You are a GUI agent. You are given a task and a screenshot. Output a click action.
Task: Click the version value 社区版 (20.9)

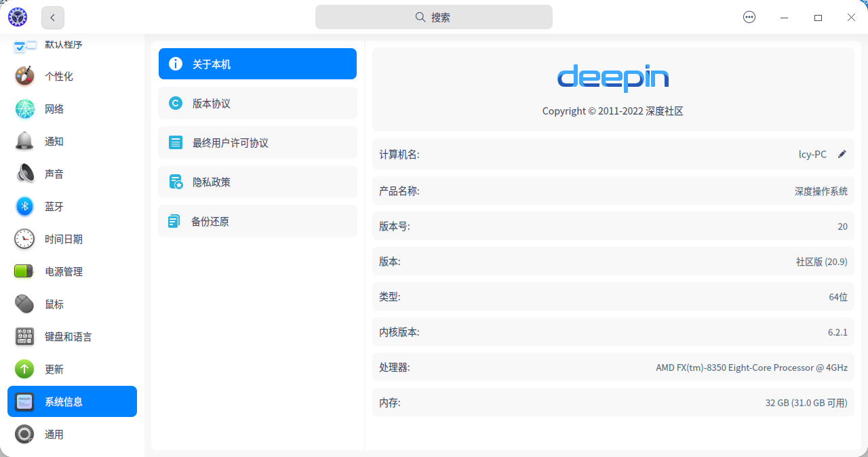(822, 262)
